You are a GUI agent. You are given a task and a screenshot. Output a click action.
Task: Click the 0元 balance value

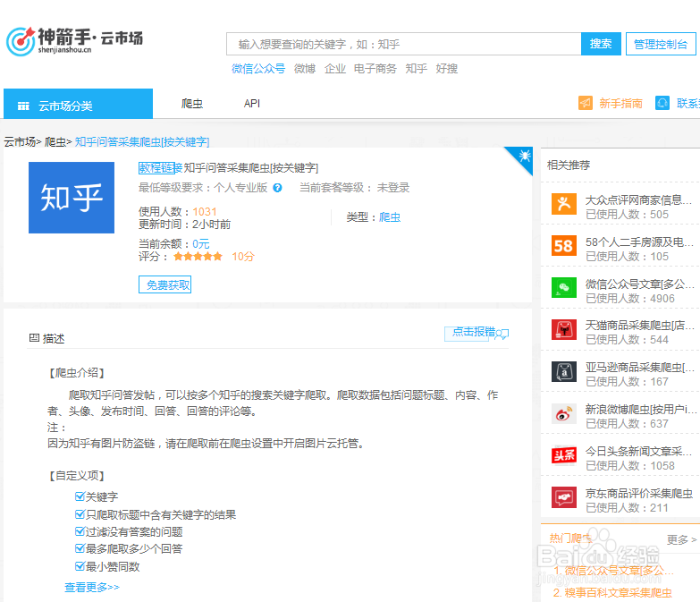click(200, 244)
